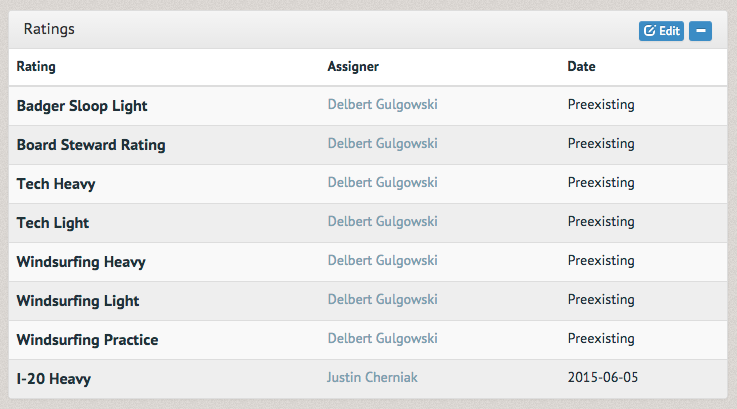The image size is (737, 409).
Task: Click the Edit ratings button
Action: coord(661,31)
